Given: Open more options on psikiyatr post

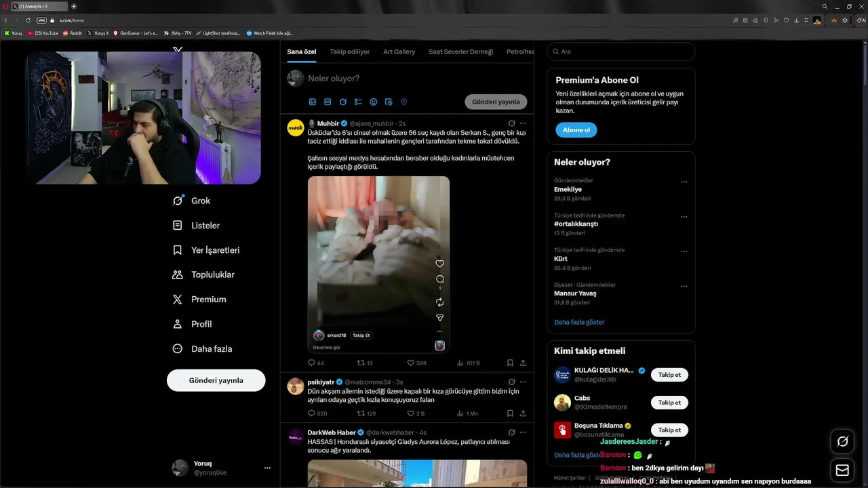Looking at the screenshot, I should 523,382.
